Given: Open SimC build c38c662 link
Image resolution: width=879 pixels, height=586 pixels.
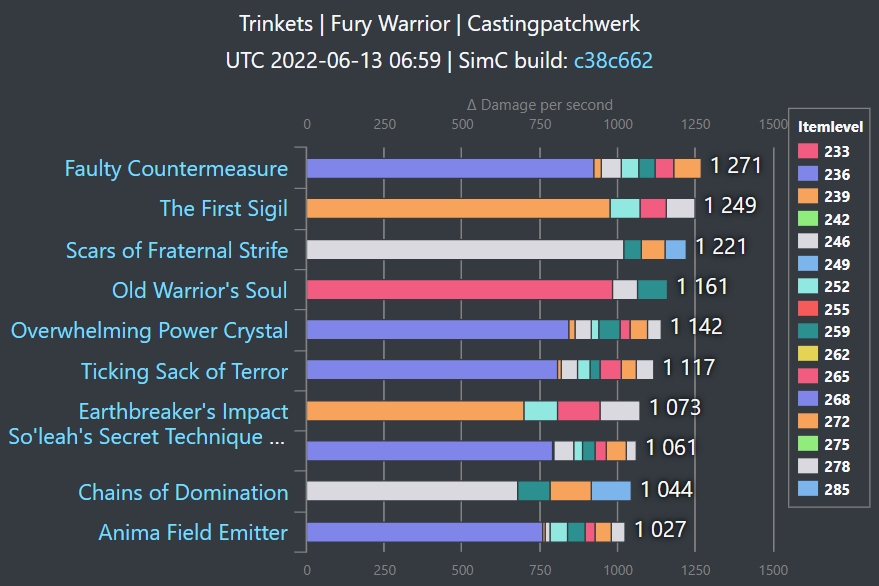Looking at the screenshot, I should pyautogui.click(x=613, y=60).
